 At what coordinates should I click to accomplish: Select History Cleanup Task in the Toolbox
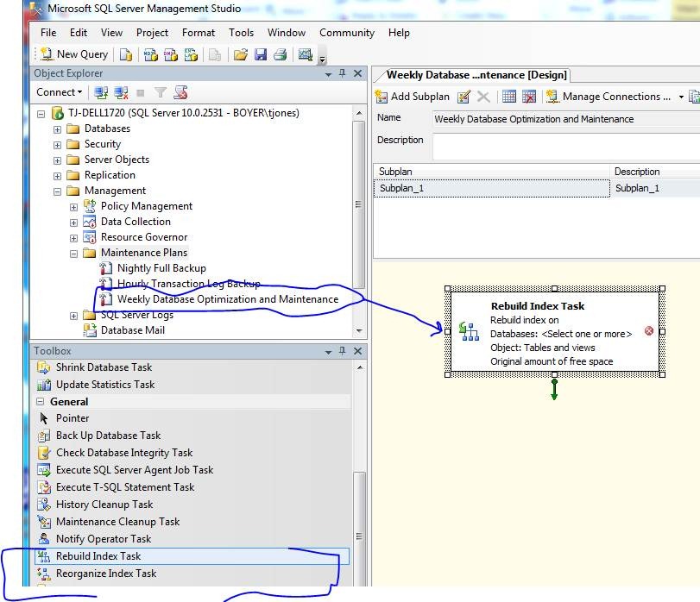tap(104, 505)
